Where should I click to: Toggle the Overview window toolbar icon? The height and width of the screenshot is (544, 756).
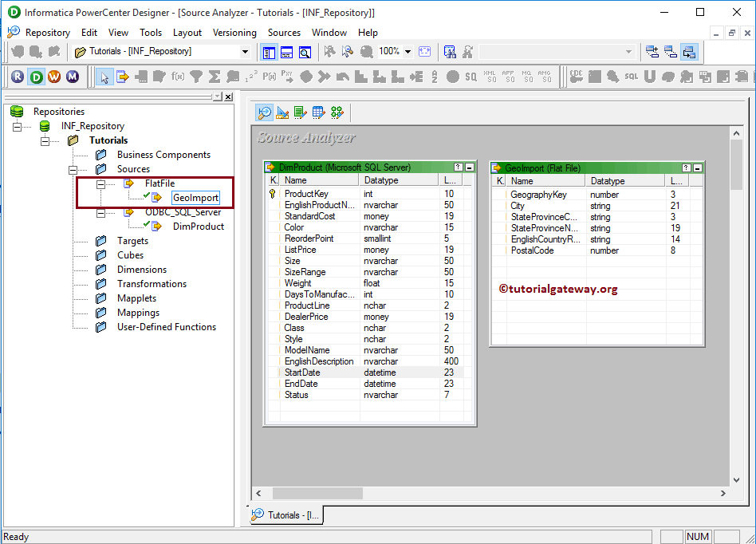click(305, 52)
